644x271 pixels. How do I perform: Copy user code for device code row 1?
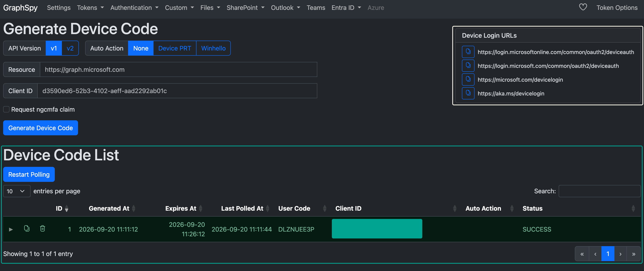click(x=26, y=228)
